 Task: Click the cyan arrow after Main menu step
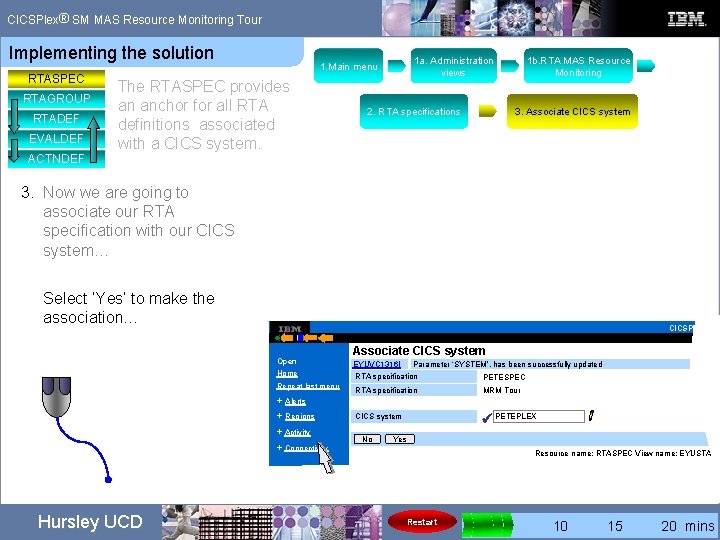point(397,66)
